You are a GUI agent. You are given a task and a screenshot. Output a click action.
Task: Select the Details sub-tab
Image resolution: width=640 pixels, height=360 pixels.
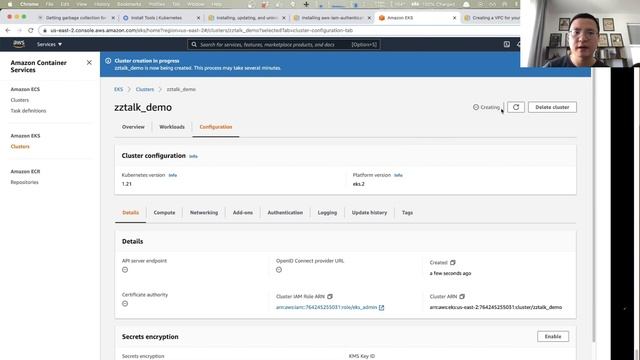click(x=131, y=213)
